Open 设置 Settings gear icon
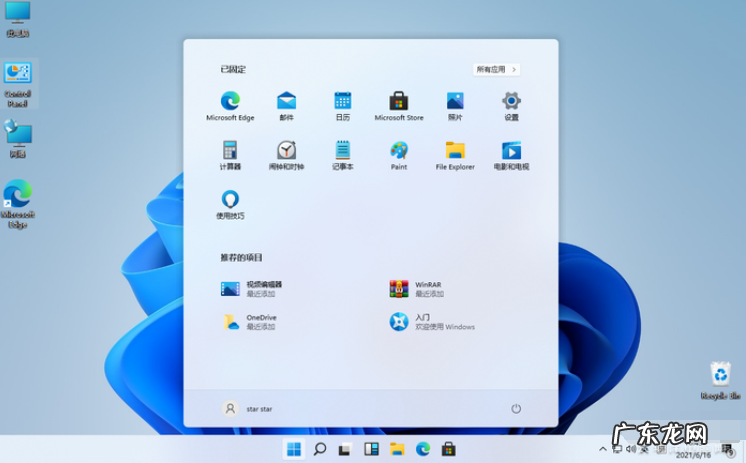Viewport: 746px width, 463px height. click(511, 106)
